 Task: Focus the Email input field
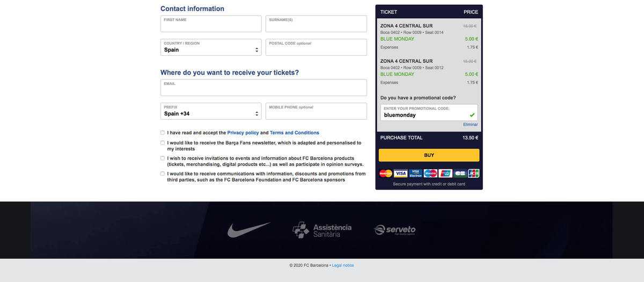point(264,88)
